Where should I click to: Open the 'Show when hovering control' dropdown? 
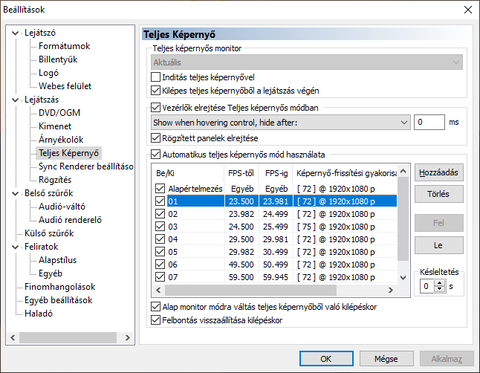click(280, 123)
